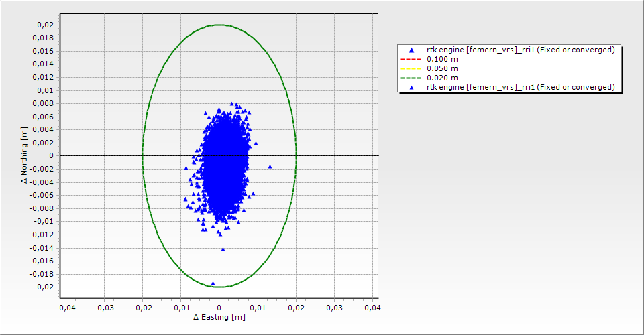Click the yellow dashed line legend symbol
This screenshot has width=644, height=335.
[412, 69]
